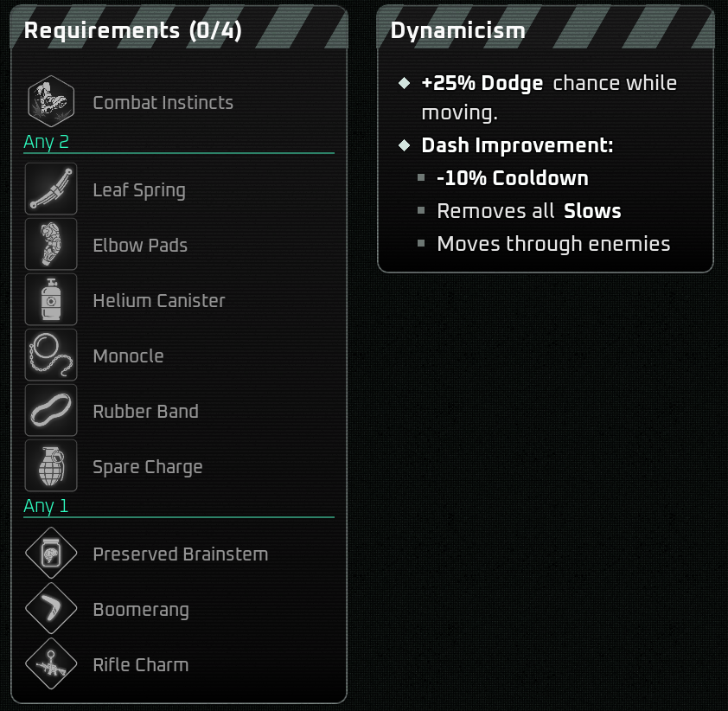
Task: Click the Combat Instincts hexagon icon
Action: coord(51,102)
